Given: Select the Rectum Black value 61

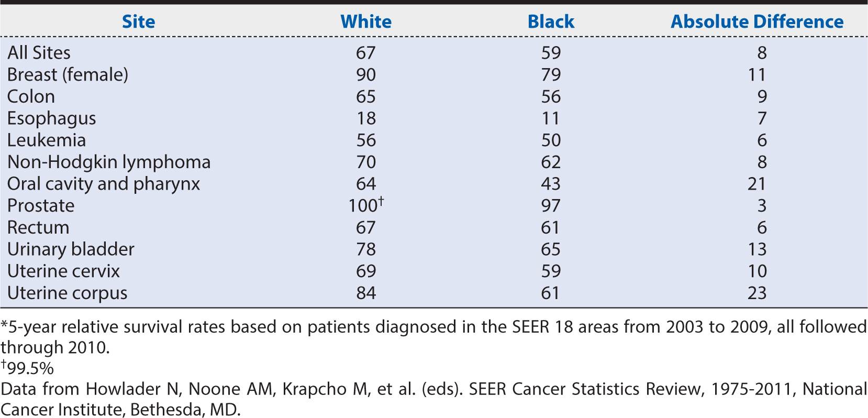Looking at the screenshot, I should click(551, 227).
